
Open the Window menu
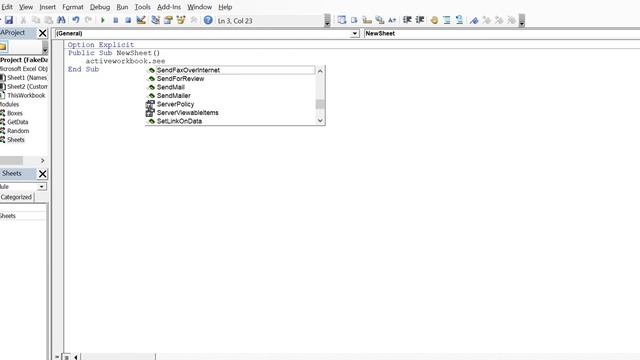[x=199, y=7]
